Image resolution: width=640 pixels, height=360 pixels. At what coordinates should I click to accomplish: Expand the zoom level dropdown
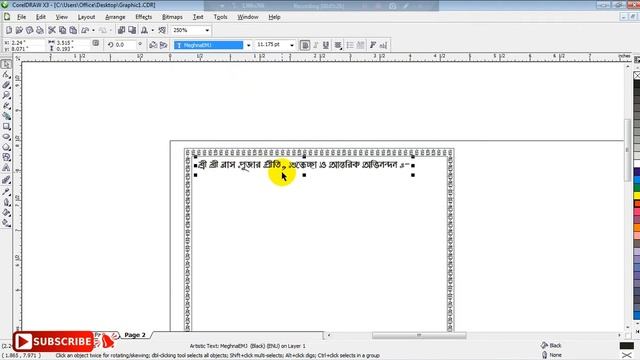pos(207,30)
